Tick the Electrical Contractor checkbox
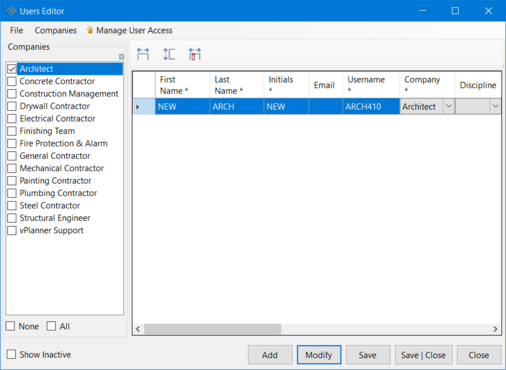 [x=12, y=119]
